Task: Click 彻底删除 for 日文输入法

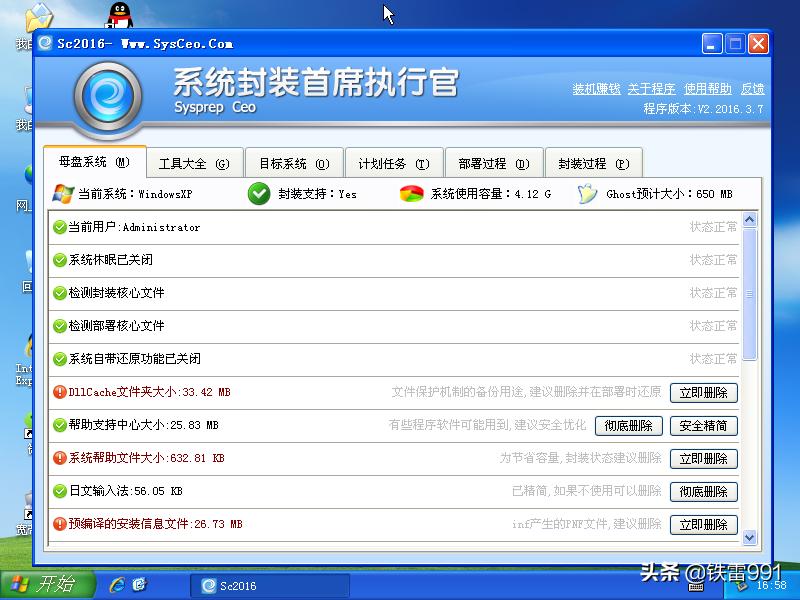Action: (x=703, y=491)
